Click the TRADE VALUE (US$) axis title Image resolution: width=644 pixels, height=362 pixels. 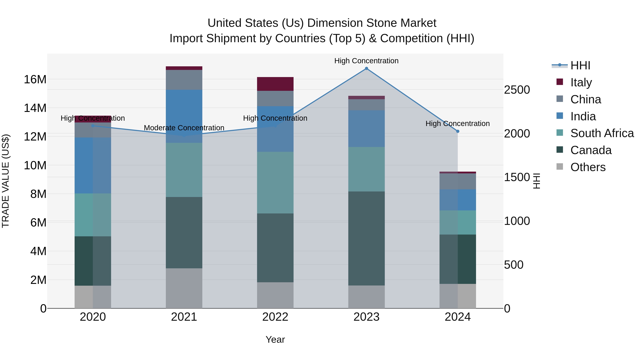point(6,181)
